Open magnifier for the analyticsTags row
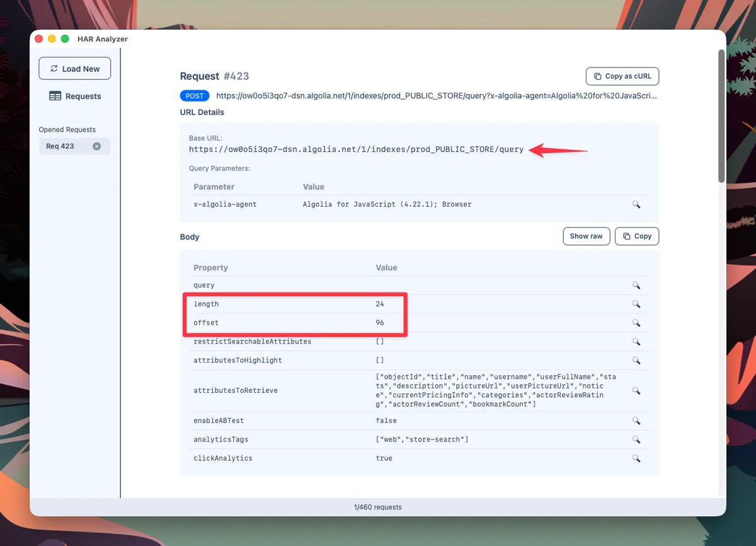Viewport: 756px width, 546px height. [x=636, y=439]
